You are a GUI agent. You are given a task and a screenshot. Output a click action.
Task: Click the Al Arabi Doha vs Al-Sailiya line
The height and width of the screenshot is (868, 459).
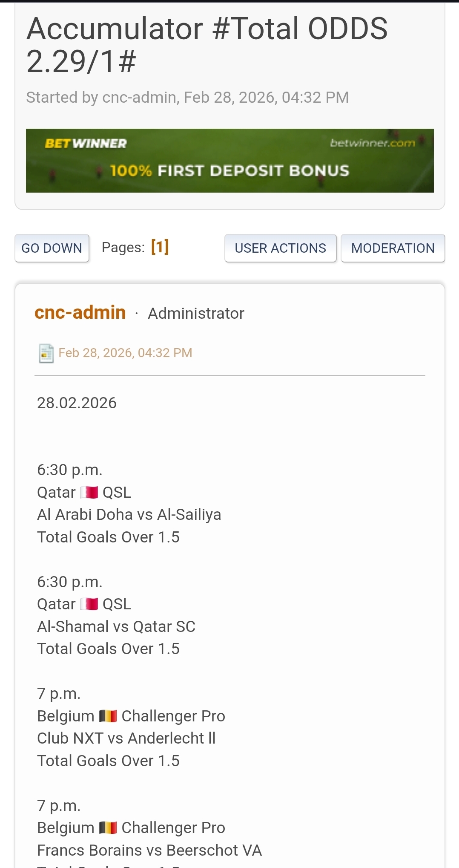(129, 515)
